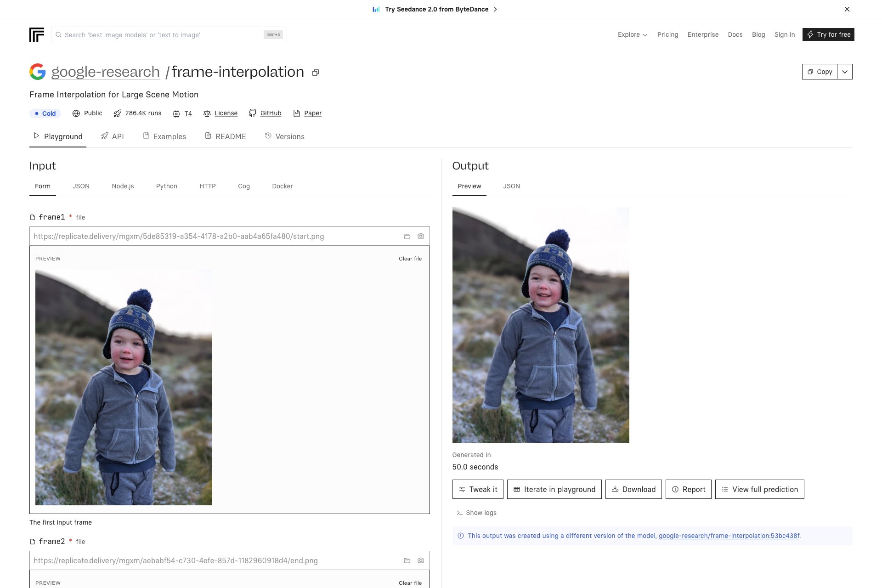Expand the Explore dropdown menu
The height and width of the screenshot is (588, 882).
click(633, 34)
